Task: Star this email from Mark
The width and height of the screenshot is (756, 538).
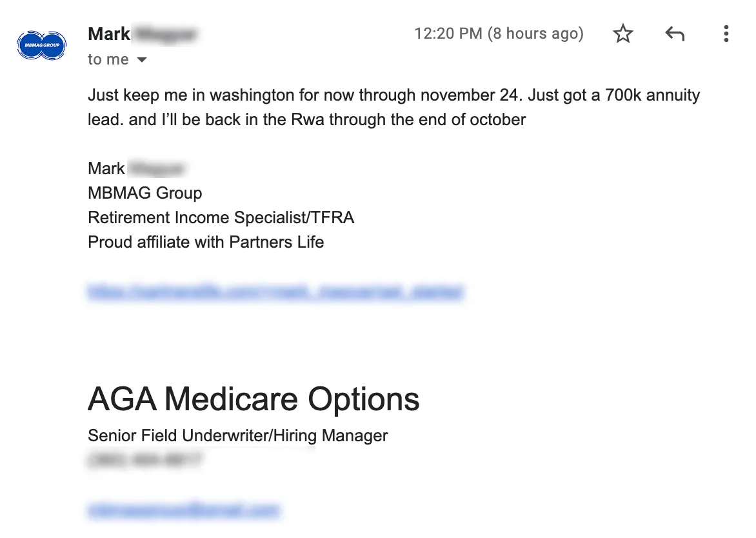Action: [623, 34]
